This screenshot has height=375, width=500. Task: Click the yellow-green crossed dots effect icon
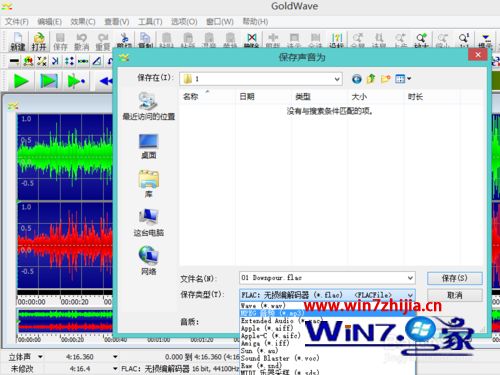[42, 61]
